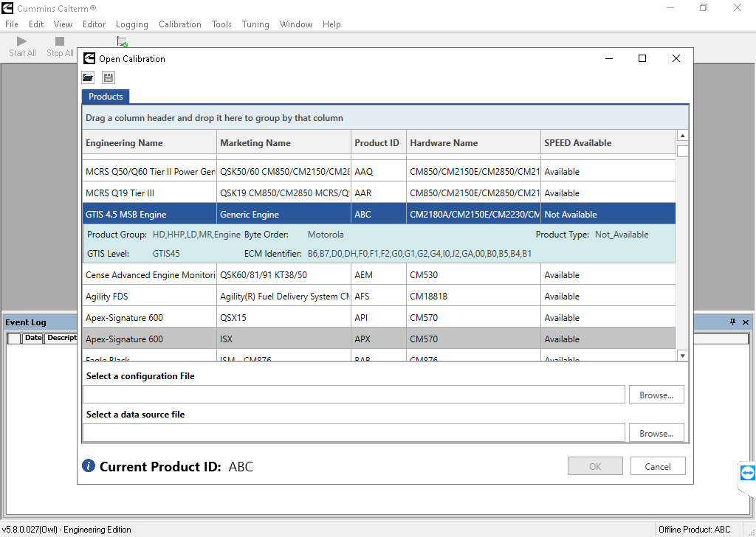The width and height of the screenshot is (756, 537).
Task: Click the blue info icon by Current Product ID
Action: 89,466
